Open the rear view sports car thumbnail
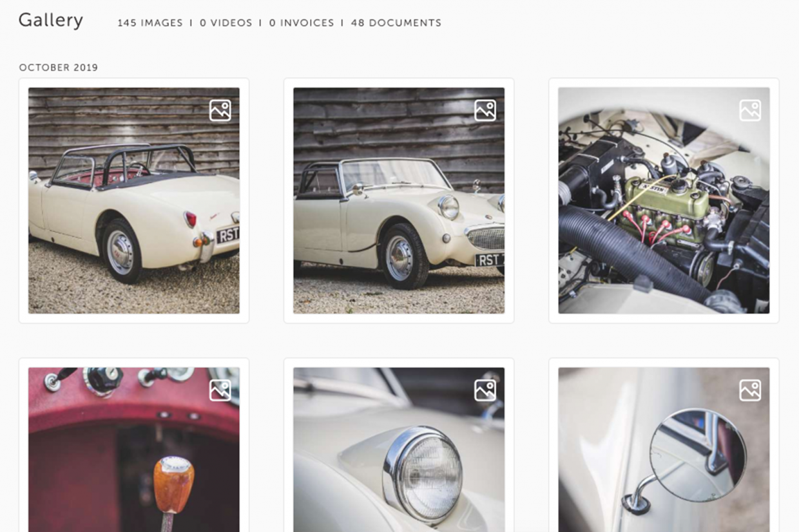Image resolution: width=799 pixels, height=532 pixels. (x=134, y=200)
